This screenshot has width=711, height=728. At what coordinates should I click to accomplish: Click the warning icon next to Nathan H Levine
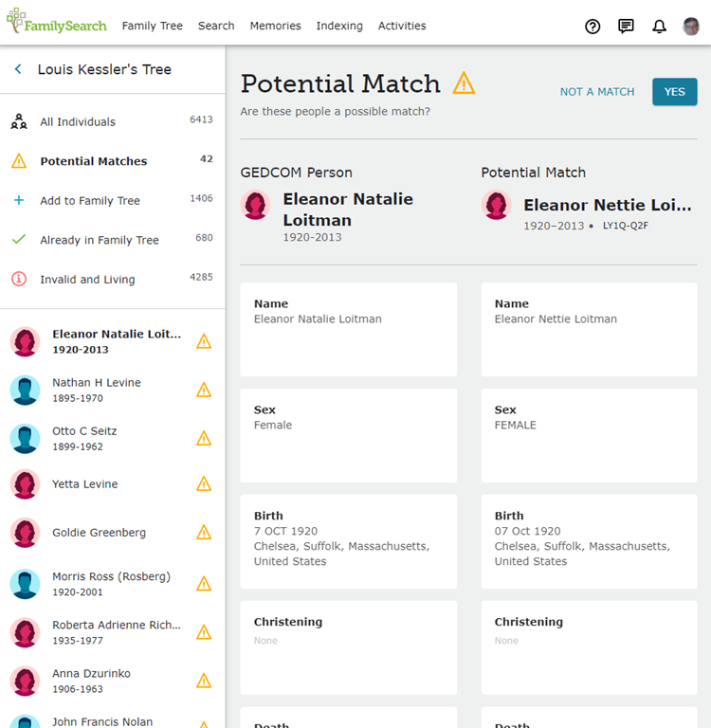(x=204, y=390)
